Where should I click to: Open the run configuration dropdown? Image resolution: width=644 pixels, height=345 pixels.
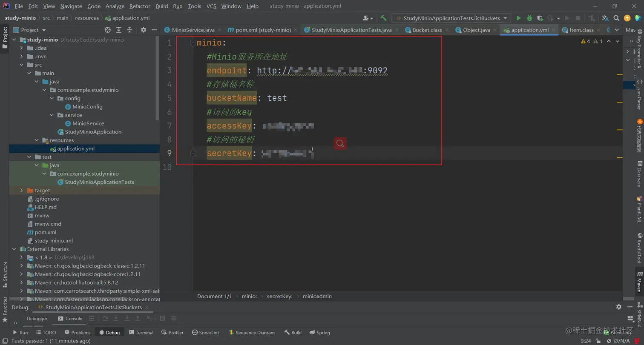(x=451, y=18)
